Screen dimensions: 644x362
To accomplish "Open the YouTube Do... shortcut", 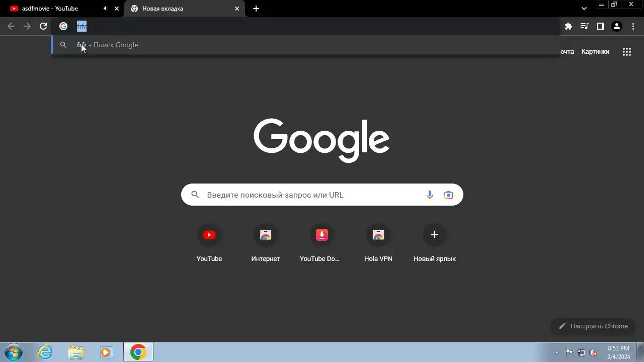I will click(x=322, y=244).
